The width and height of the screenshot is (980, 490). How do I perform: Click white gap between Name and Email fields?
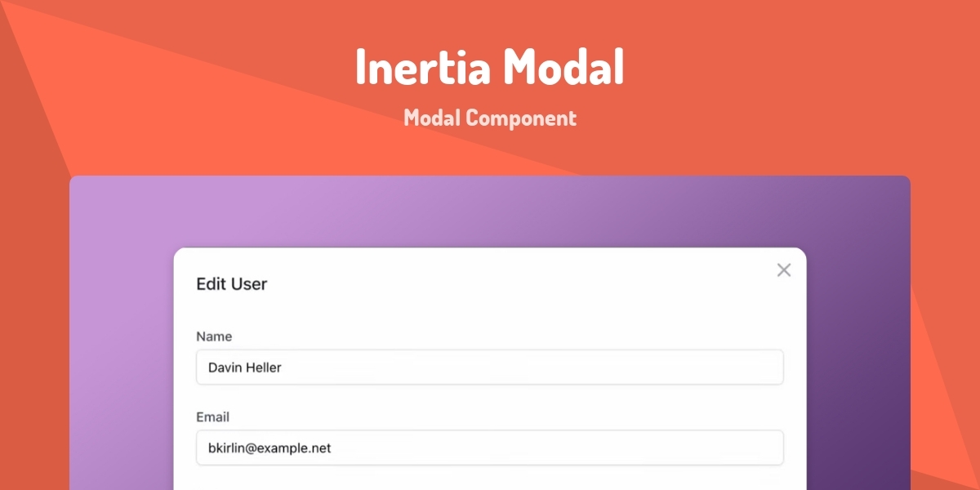pyautogui.click(x=490, y=400)
